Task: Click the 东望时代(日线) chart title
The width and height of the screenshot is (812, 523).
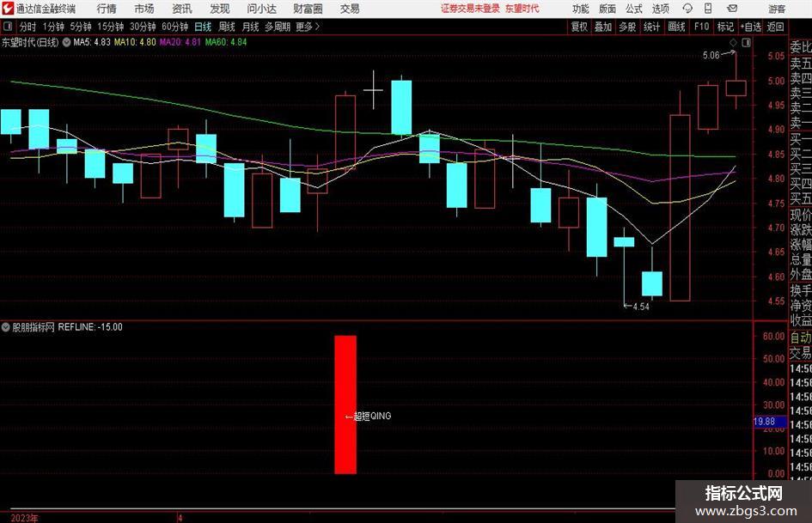Action: point(30,42)
